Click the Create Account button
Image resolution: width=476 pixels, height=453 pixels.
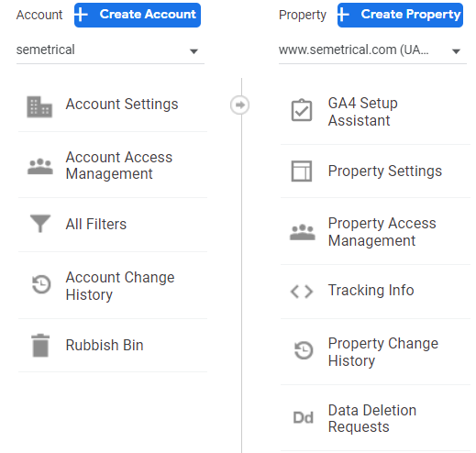pyautogui.click(x=138, y=15)
